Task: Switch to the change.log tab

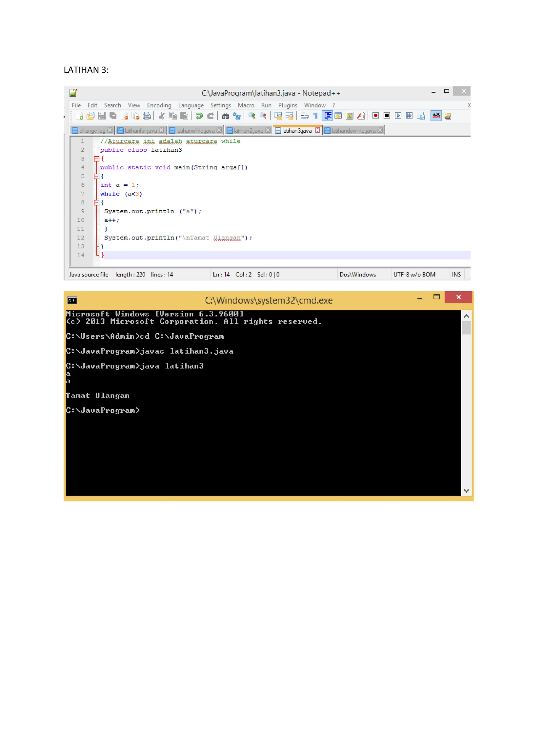Action: tap(92, 131)
